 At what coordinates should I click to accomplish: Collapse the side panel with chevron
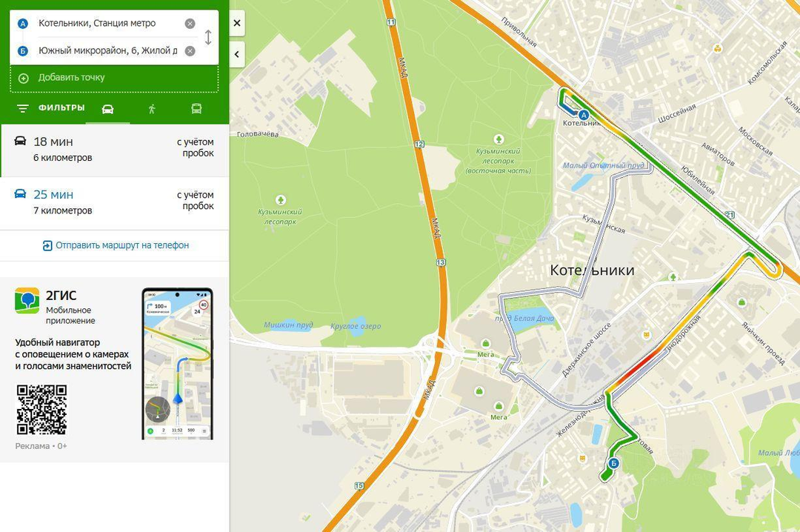click(237, 54)
